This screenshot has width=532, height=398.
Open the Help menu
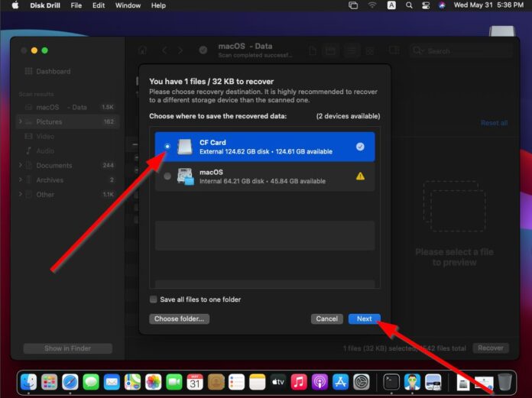click(158, 5)
